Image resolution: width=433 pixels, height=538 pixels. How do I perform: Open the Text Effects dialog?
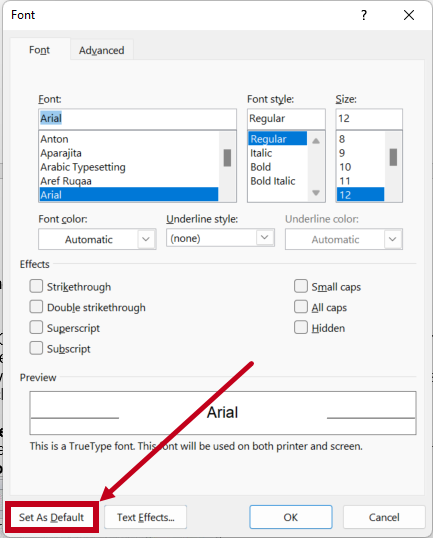[145, 517]
